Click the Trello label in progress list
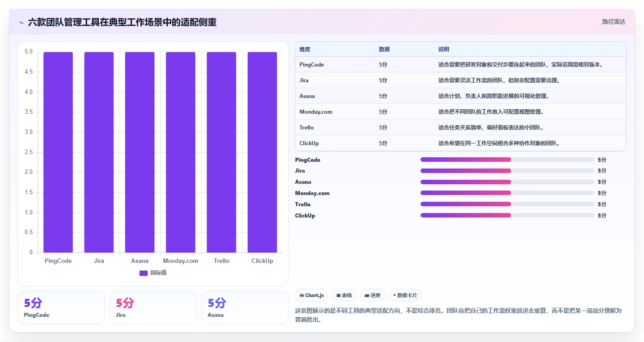Image resolution: width=644 pixels, height=342 pixels. pyautogui.click(x=303, y=204)
